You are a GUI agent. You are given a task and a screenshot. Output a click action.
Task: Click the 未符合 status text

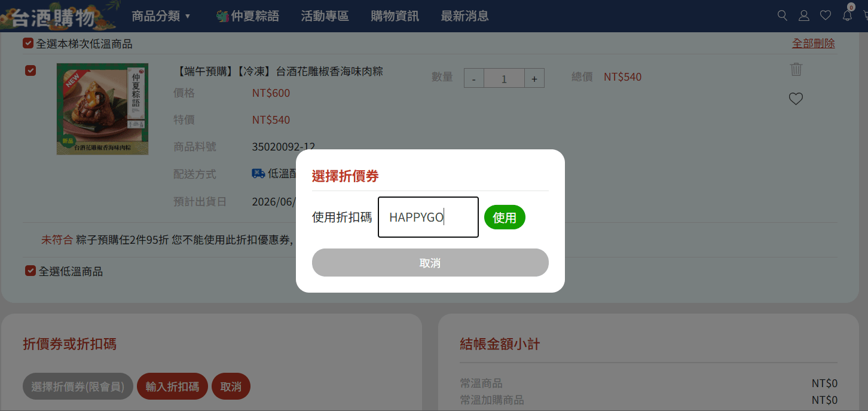coord(57,240)
